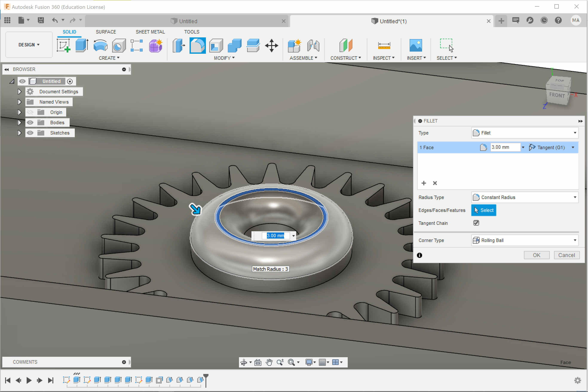Open the Measure tool in Inspect
This screenshot has width=588, height=392.
[384, 46]
